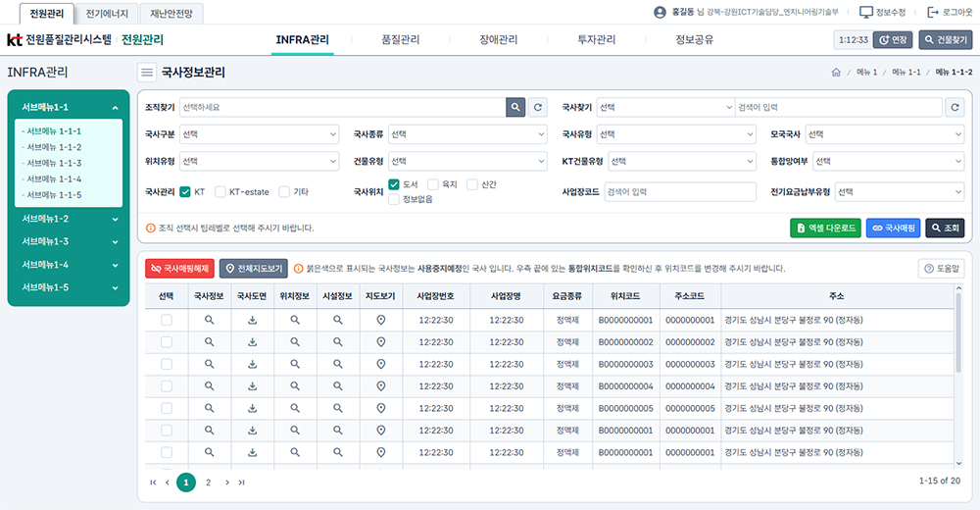Click the refresh icon next to 조직찾기 search

click(x=537, y=108)
